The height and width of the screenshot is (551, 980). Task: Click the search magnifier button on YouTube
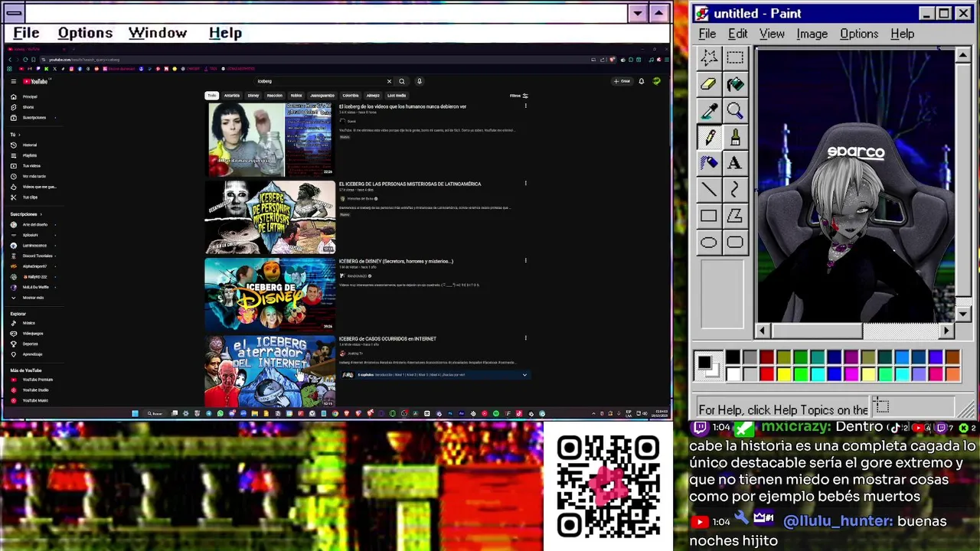point(402,81)
